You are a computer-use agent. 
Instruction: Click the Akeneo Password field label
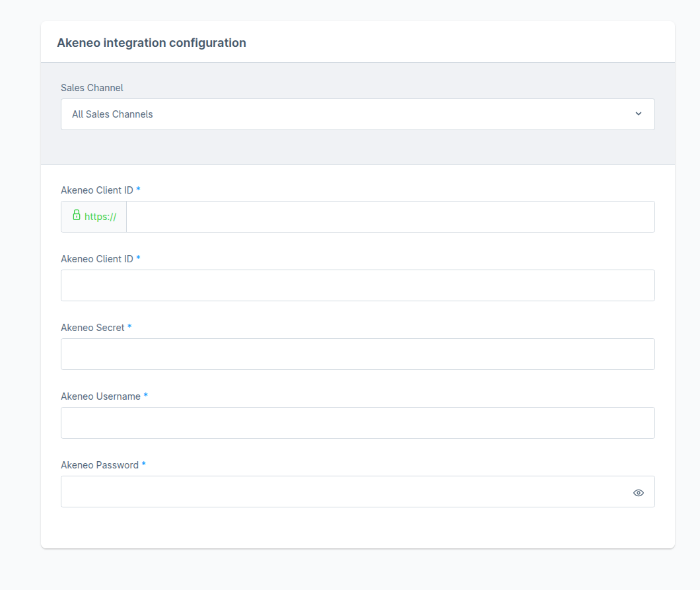click(99, 464)
